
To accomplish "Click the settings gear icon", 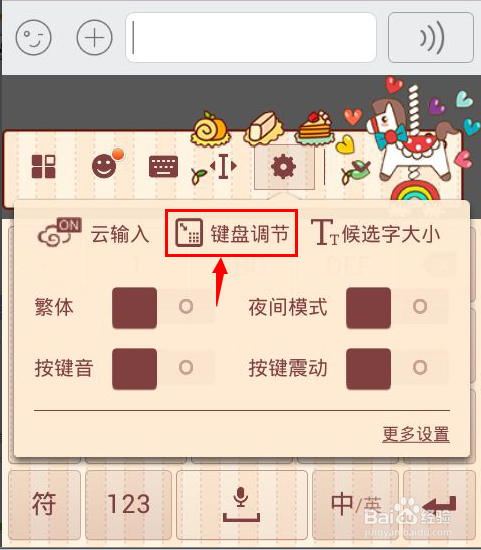I will (283, 167).
